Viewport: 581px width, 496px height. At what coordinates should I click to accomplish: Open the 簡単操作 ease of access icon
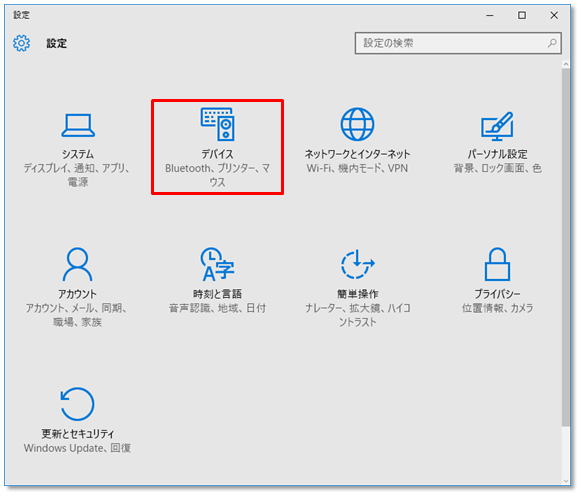click(x=357, y=264)
